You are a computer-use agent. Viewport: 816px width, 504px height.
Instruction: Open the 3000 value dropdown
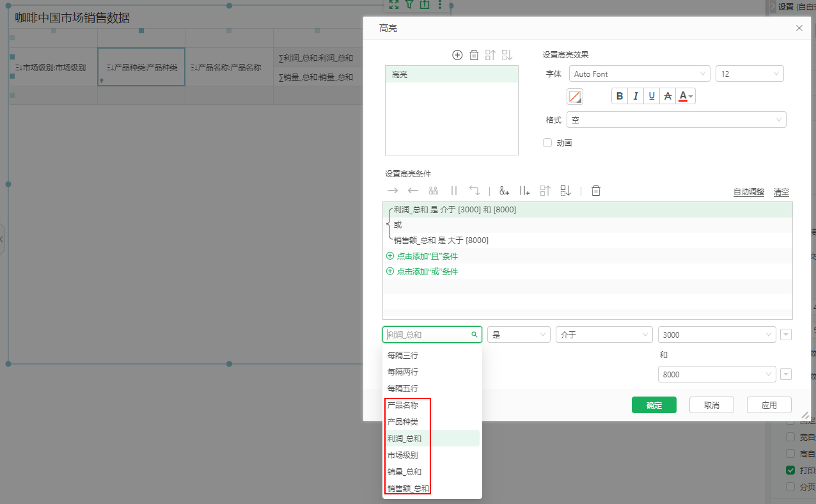(x=717, y=335)
